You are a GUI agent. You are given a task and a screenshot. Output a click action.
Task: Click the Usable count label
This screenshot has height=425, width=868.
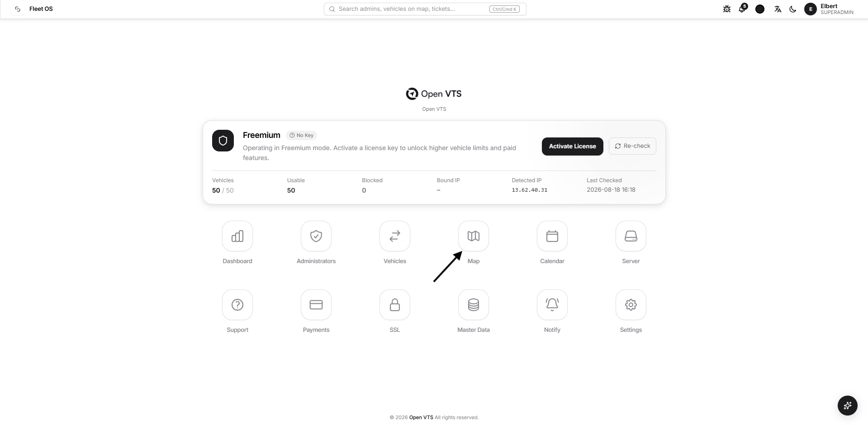coord(296,180)
